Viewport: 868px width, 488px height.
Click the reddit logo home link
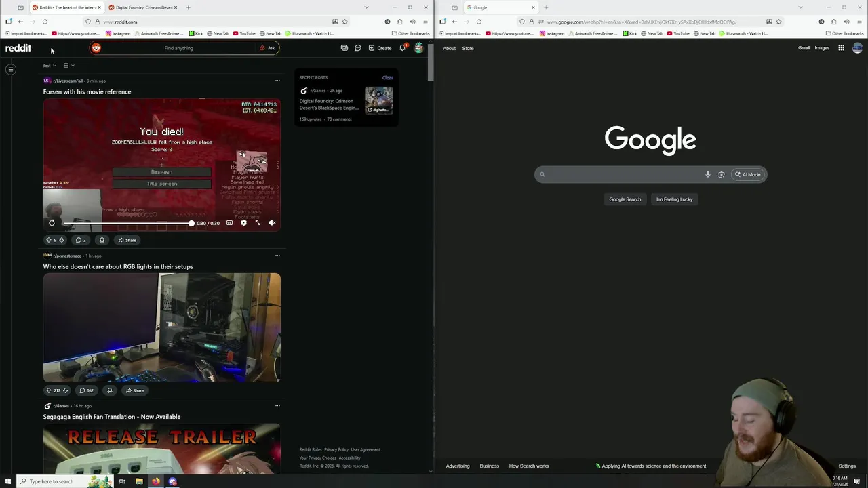pyautogui.click(x=18, y=48)
